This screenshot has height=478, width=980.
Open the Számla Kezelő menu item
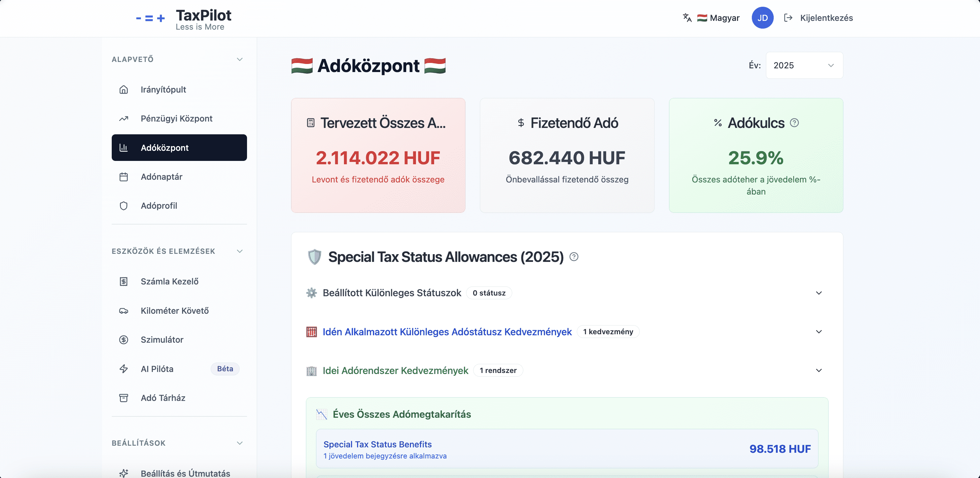pos(170,281)
